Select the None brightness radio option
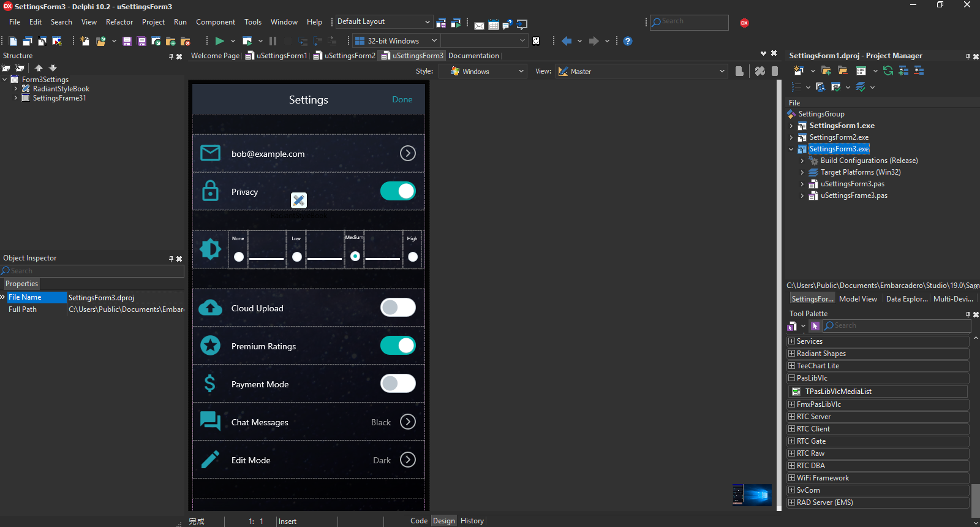The height and width of the screenshot is (527, 980). (x=239, y=257)
